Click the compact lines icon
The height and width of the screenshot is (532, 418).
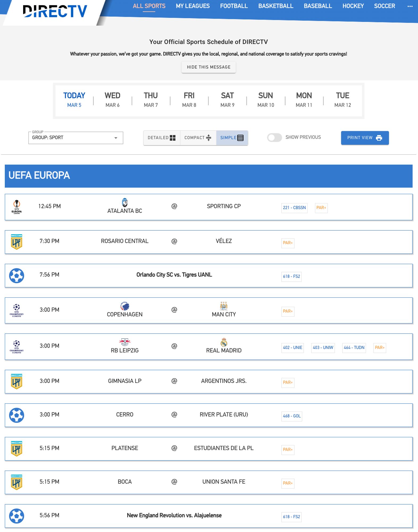point(209,138)
